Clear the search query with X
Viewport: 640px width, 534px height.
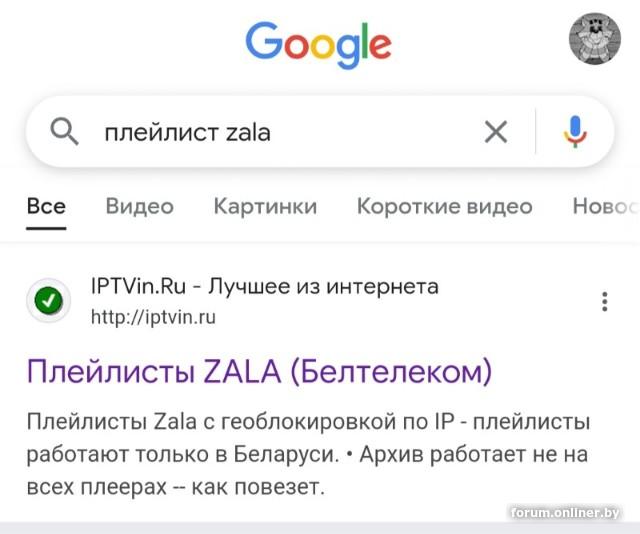click(496, 132)
